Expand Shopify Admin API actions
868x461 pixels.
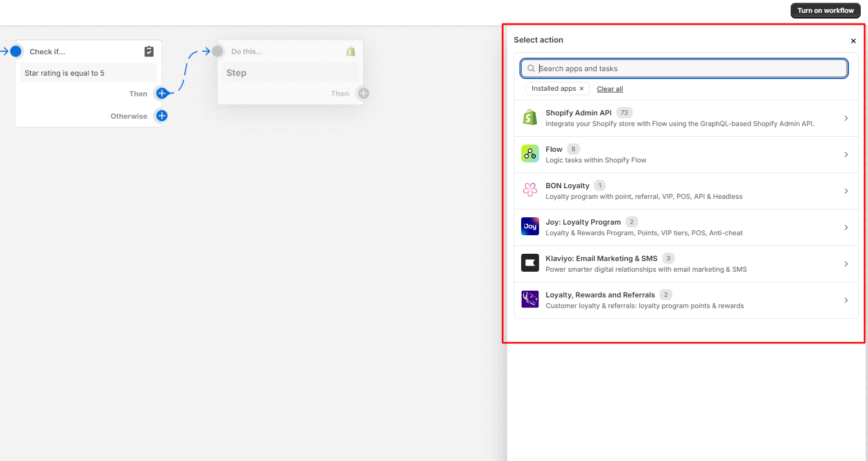(846, 118)
